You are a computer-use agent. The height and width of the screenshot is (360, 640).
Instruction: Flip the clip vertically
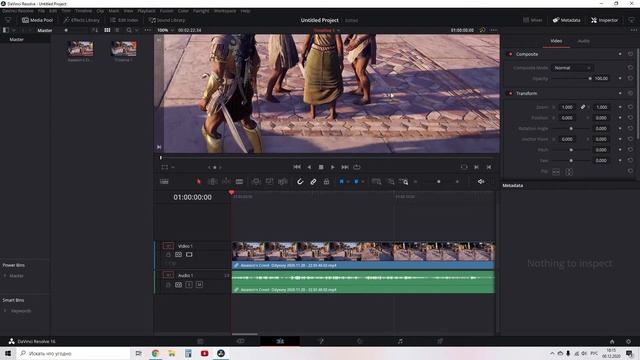[569, 172]
